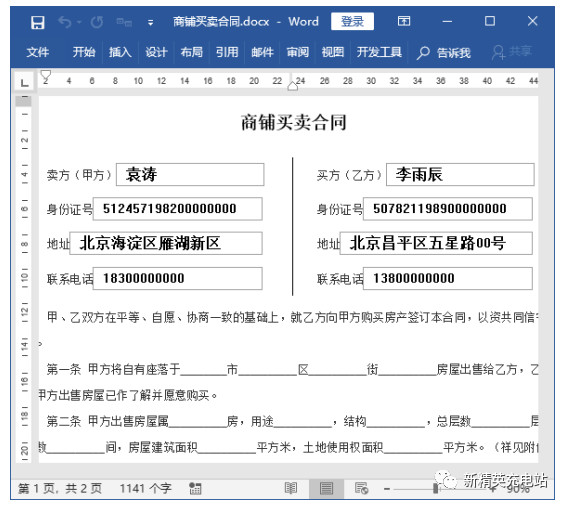
Task: Click the right indent marker near 24
Action: pos(293,86)
